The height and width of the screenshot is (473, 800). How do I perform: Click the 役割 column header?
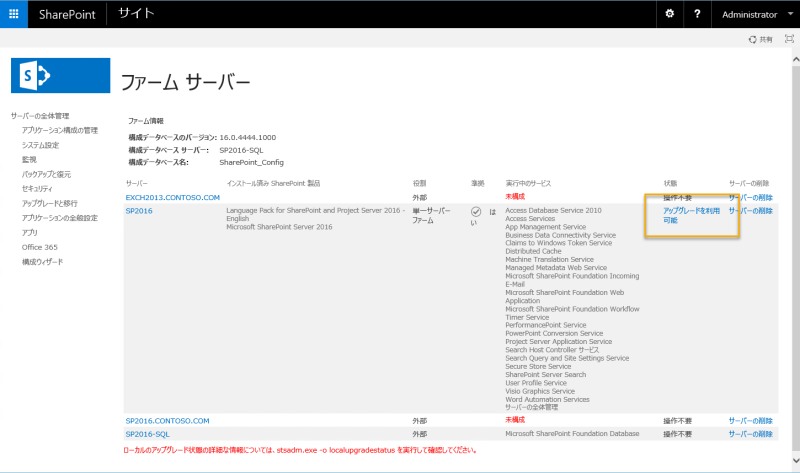(419, 183)
